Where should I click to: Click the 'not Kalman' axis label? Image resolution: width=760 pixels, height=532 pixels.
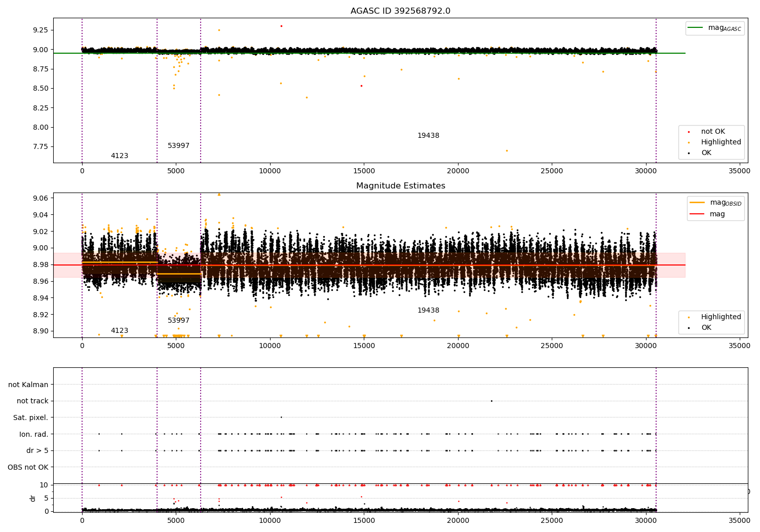[28, 385]
